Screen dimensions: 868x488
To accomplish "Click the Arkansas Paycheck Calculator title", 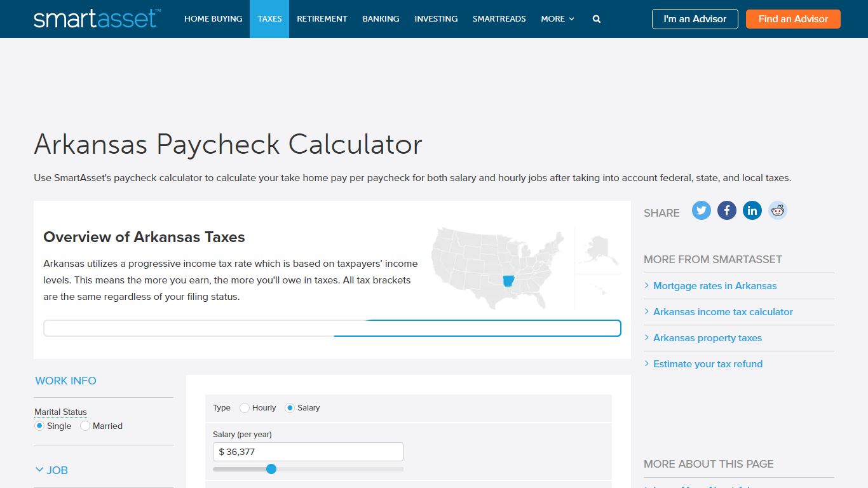I will tap(228, 144).
